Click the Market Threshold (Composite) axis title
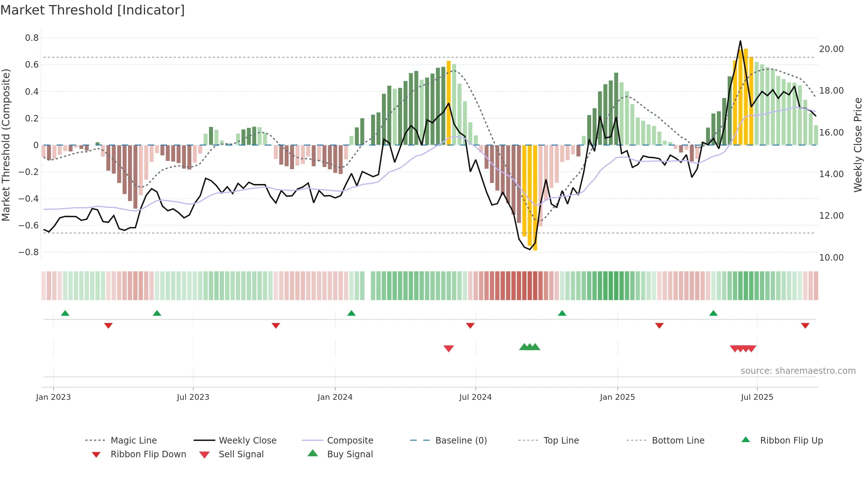The height and width of the screenshot is (488, 868). [6, 145]
